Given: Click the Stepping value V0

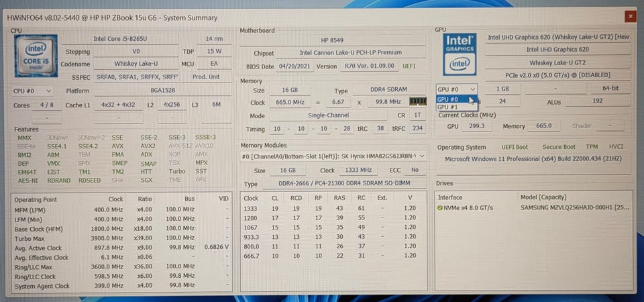Looking at the screenshot, I should [x=136, y=52].
